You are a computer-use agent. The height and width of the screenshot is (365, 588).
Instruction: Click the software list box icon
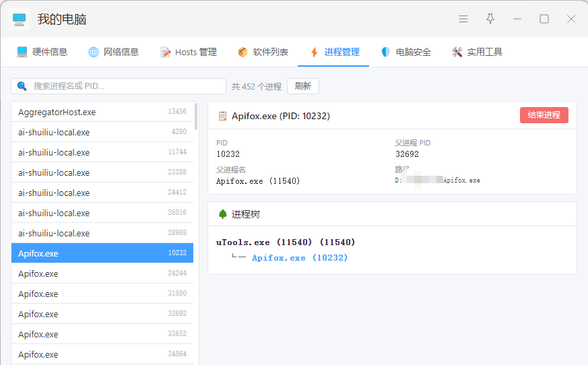click(242, 52)
